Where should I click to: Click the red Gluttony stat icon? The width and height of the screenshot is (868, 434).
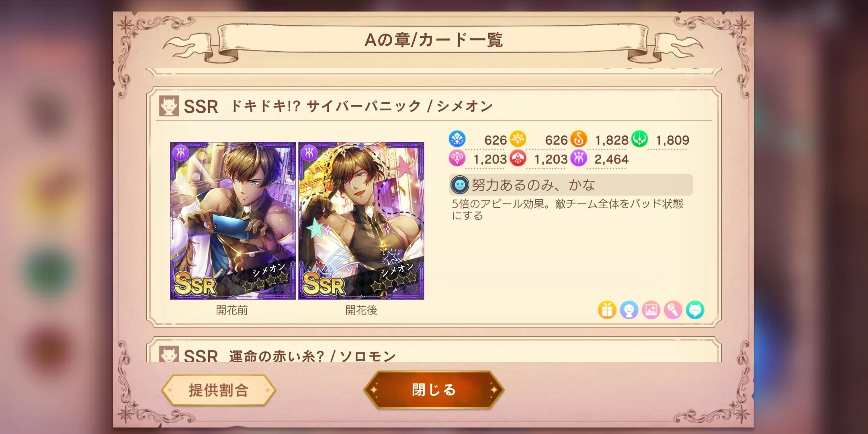(x=518, y=158)
